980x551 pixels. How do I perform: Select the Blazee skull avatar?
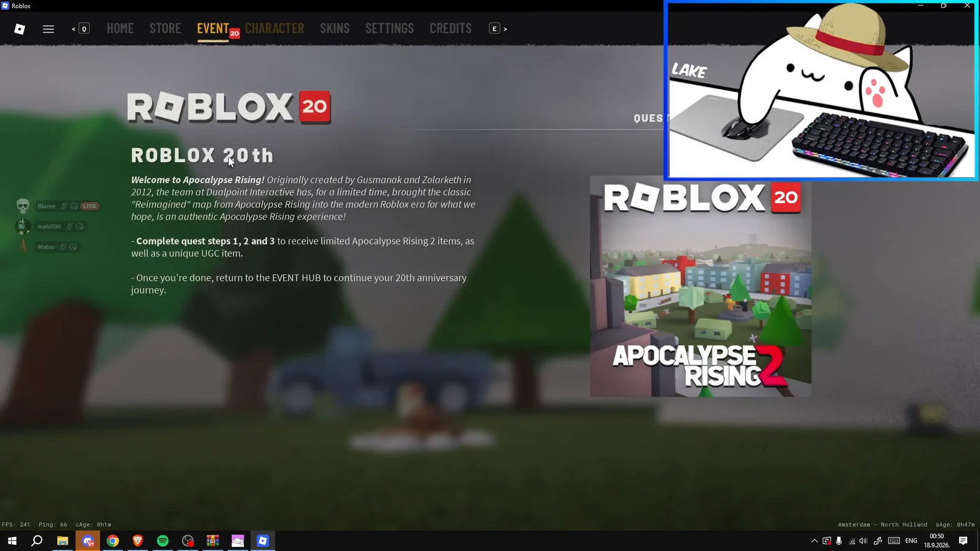pyautogui.click(x=23, y=206)
